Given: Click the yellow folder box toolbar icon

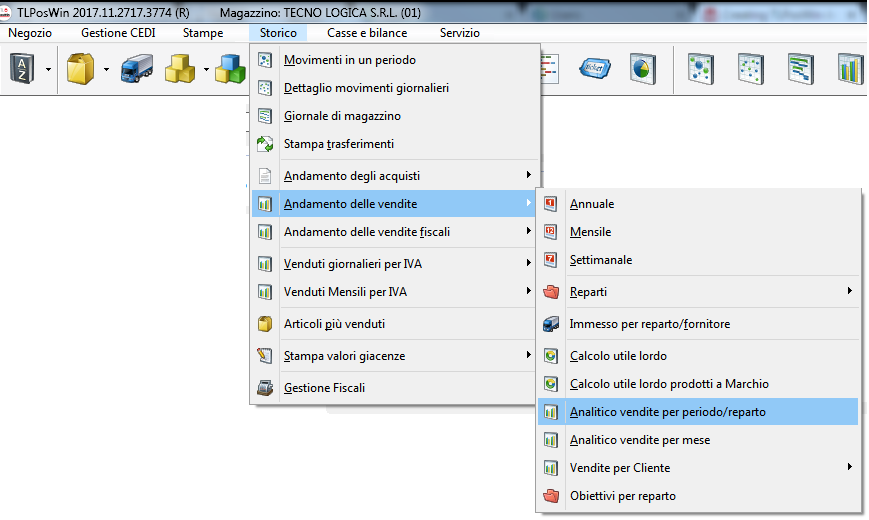Looking at the screenshot, I should tap(80, 69).
